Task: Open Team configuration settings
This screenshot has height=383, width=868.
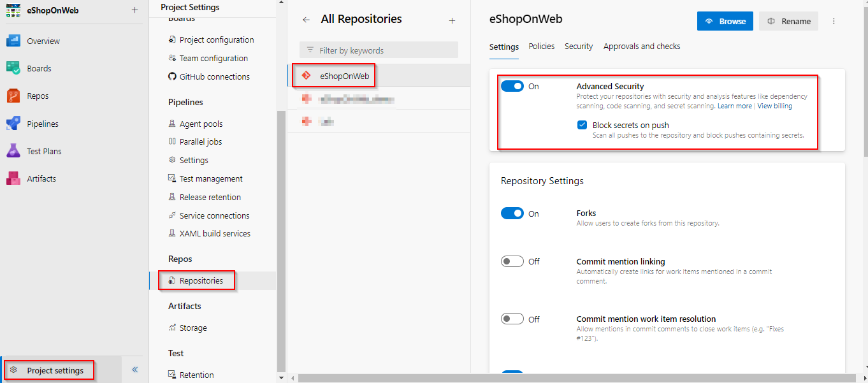Action: pyautogui.click(x=213, y=58)
